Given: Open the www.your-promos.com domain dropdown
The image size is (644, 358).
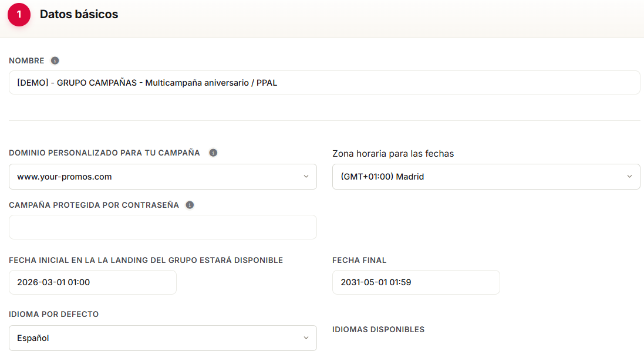Looking at the screenshot, I should [x=163, y=177].
